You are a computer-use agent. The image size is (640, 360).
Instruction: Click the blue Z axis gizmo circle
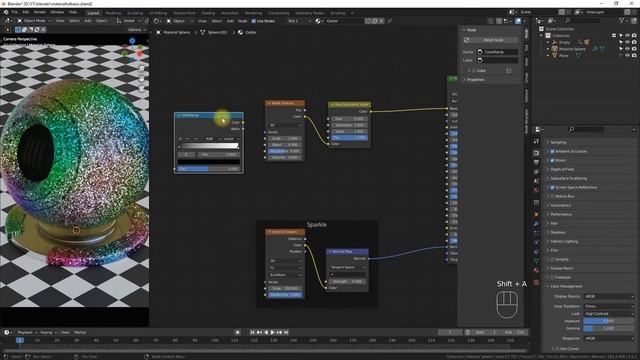(x=132, y=41)
